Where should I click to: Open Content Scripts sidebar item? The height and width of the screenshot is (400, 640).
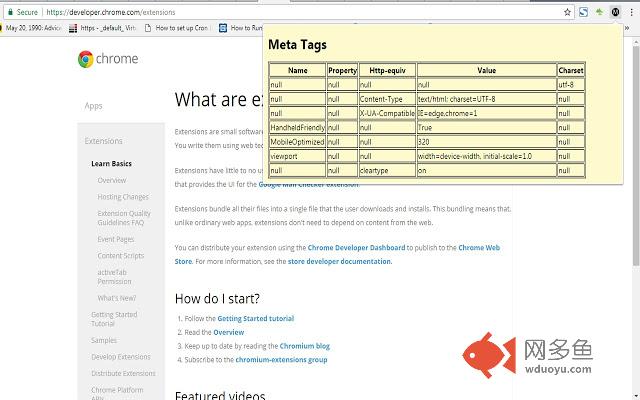click(x=121, y=256)
